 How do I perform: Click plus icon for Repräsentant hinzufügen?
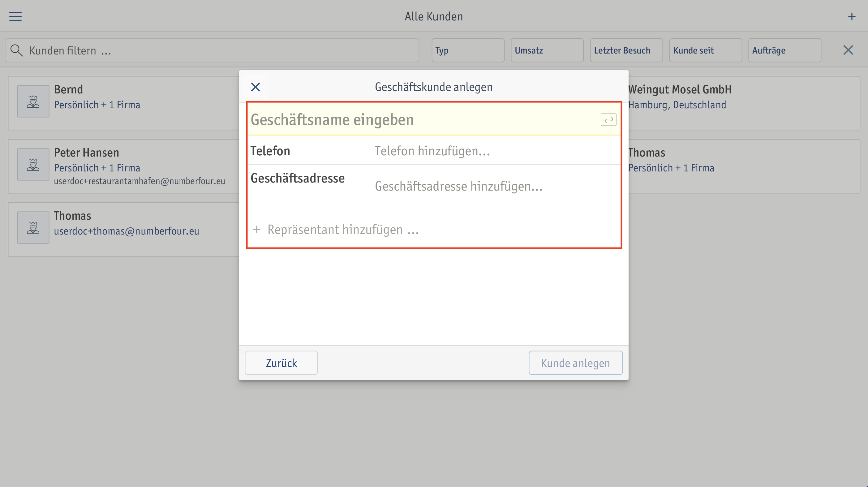[x=257, y=230]
